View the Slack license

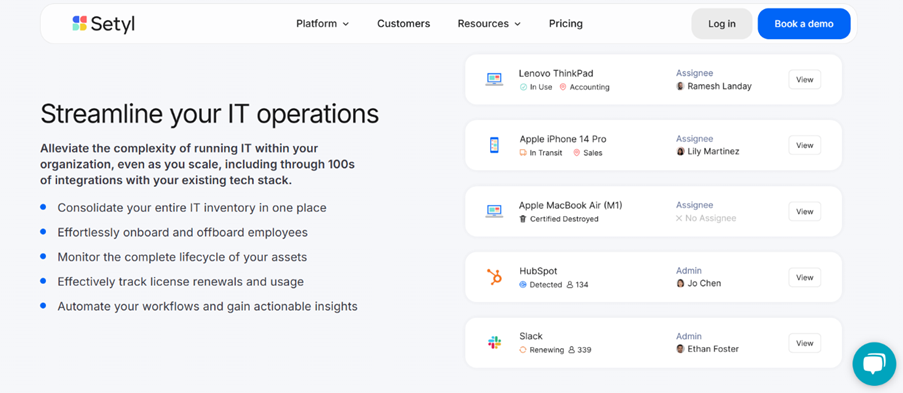click(805, 343)
